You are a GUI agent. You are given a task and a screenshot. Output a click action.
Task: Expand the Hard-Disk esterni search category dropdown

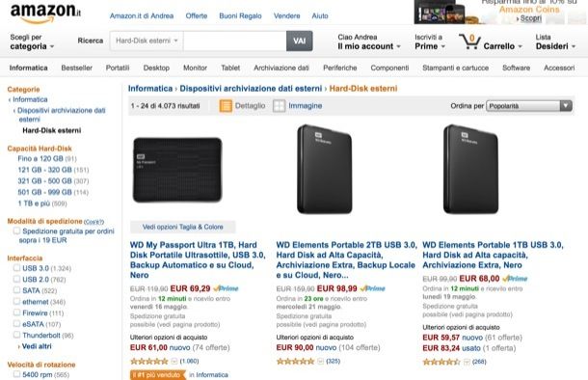click(147, 41)
